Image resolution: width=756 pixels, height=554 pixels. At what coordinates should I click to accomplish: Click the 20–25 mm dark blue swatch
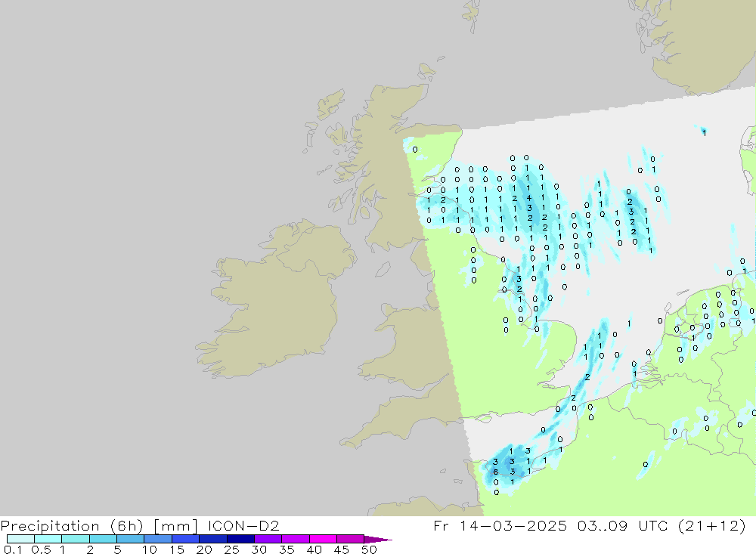tap(212, 539)
